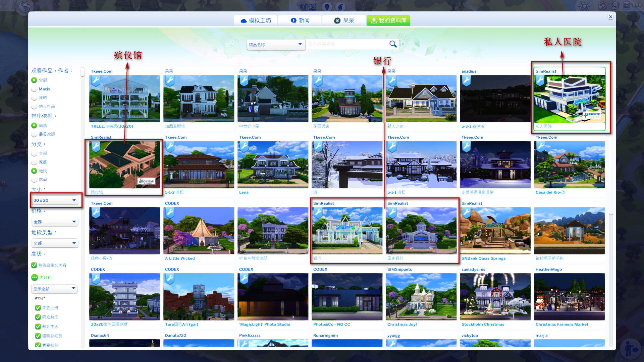Sort by 最受欢迎 radio button

pyautogui.click(x=34, y=134)
